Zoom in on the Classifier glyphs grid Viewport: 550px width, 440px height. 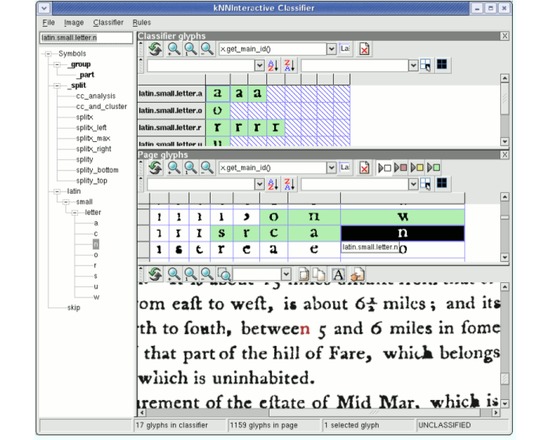174,49
